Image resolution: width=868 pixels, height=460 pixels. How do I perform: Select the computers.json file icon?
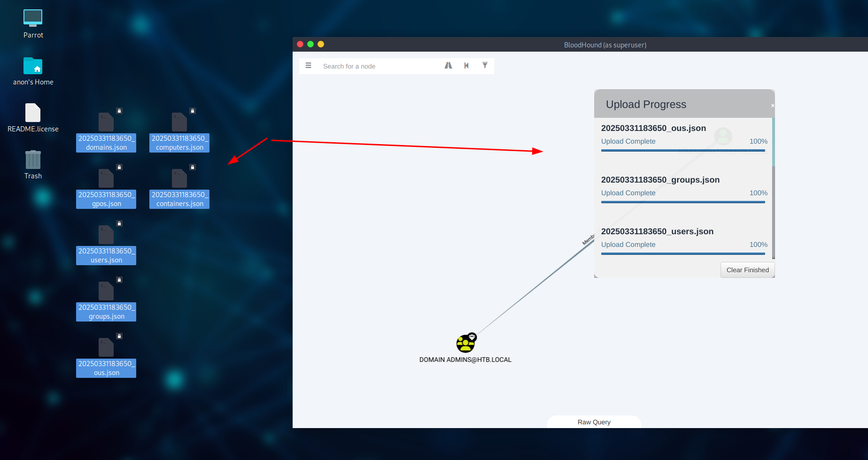pos(179,123)
